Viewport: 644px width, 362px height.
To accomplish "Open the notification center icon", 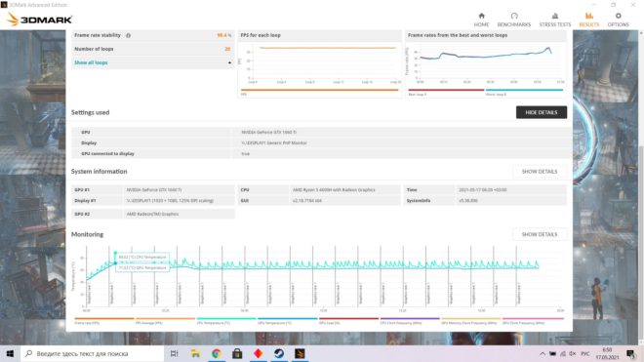I will click(x=631, y=354).
